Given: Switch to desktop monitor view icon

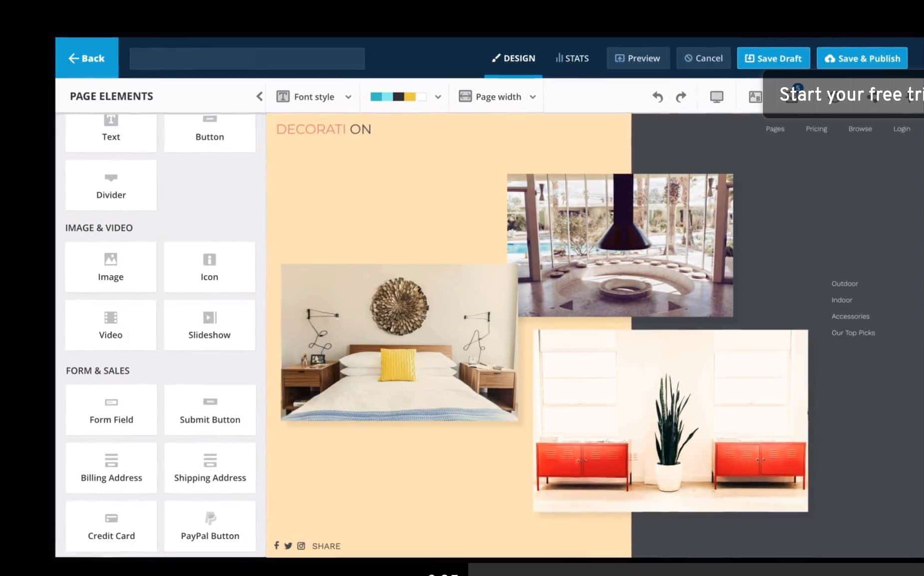Looking at the screenshot, I should coord(716,97).
